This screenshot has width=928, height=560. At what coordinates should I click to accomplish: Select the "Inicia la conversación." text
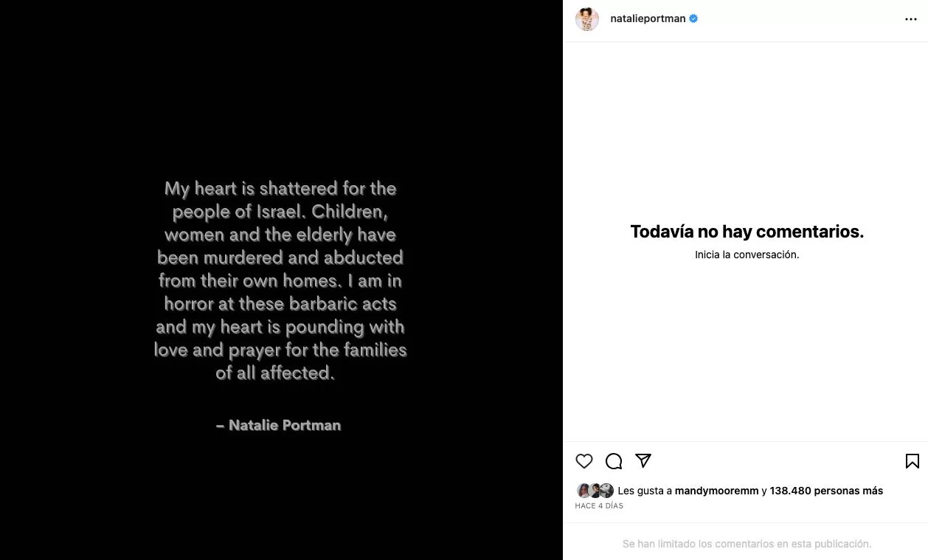click(747, 255)
